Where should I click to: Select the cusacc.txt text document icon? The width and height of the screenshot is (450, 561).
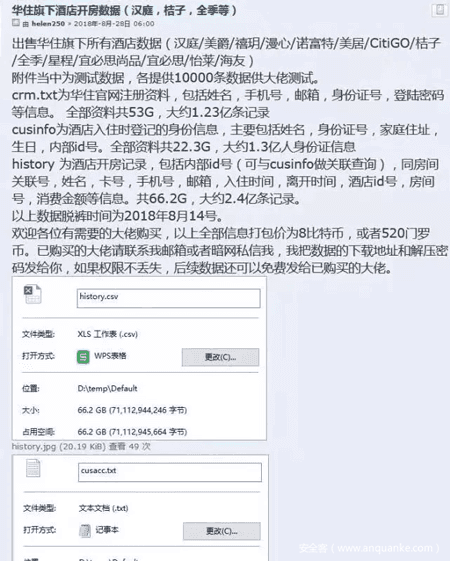[x=33, y=468]
